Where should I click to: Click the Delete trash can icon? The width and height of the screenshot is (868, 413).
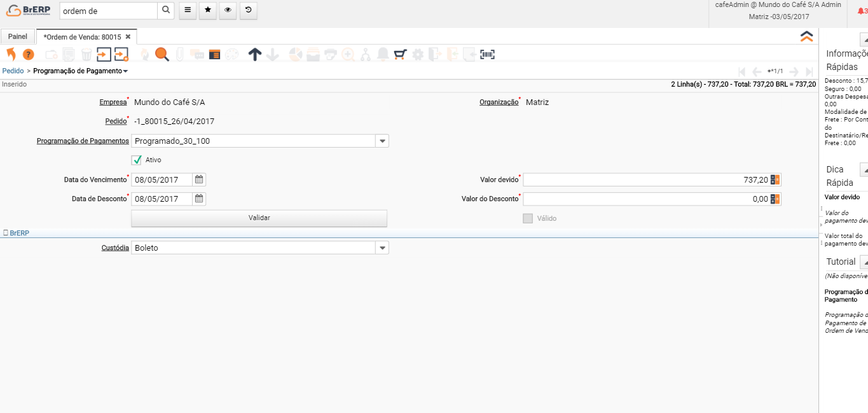tap(86, 55)
